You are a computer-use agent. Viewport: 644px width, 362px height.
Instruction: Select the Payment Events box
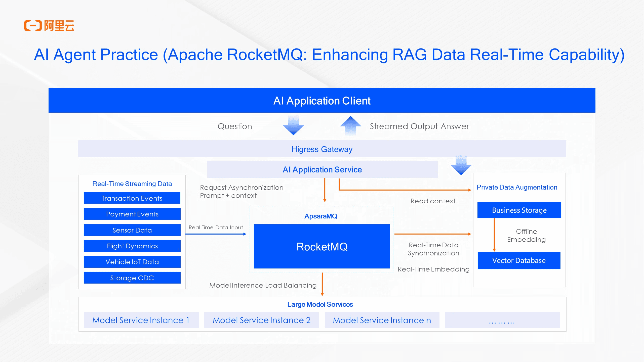(132, 214)
